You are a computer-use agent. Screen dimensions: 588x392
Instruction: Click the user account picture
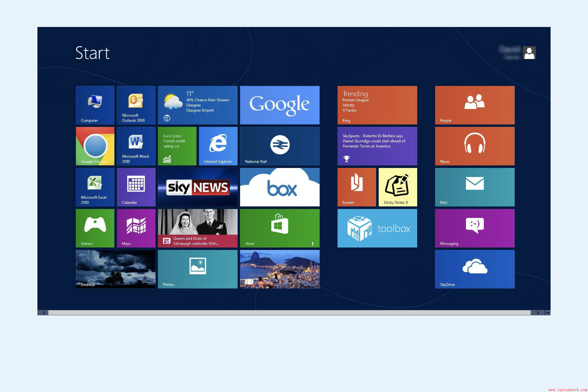[529, 53]
